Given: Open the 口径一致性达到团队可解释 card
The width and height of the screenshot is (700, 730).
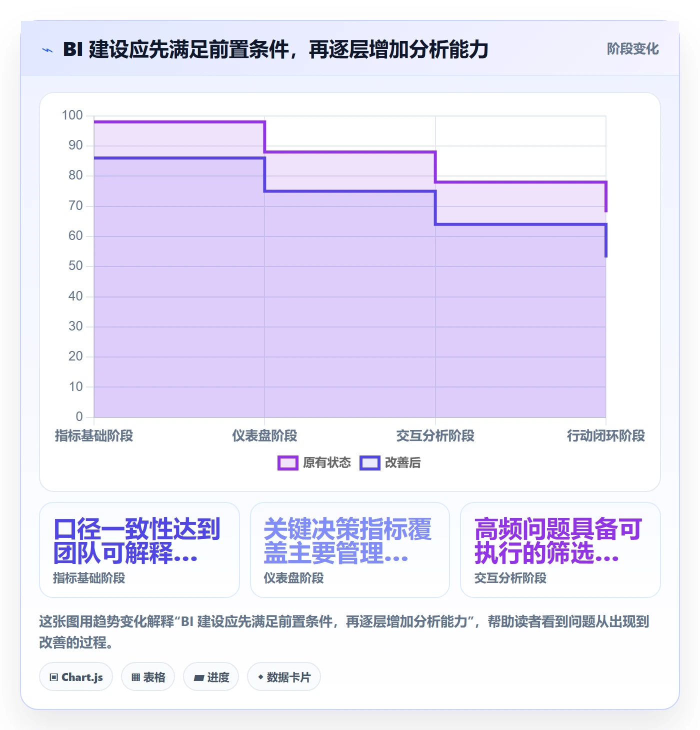Looking at the screenshot, I should click(x=139, y=550).
